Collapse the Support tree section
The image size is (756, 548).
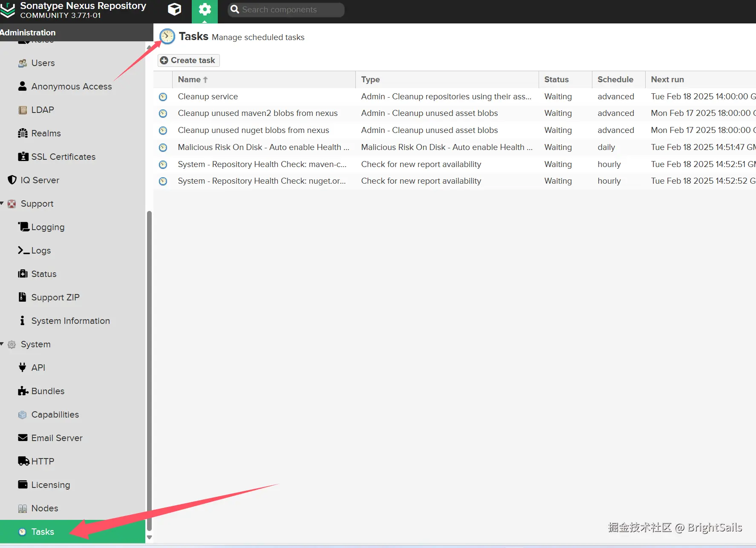click(2, 204)
